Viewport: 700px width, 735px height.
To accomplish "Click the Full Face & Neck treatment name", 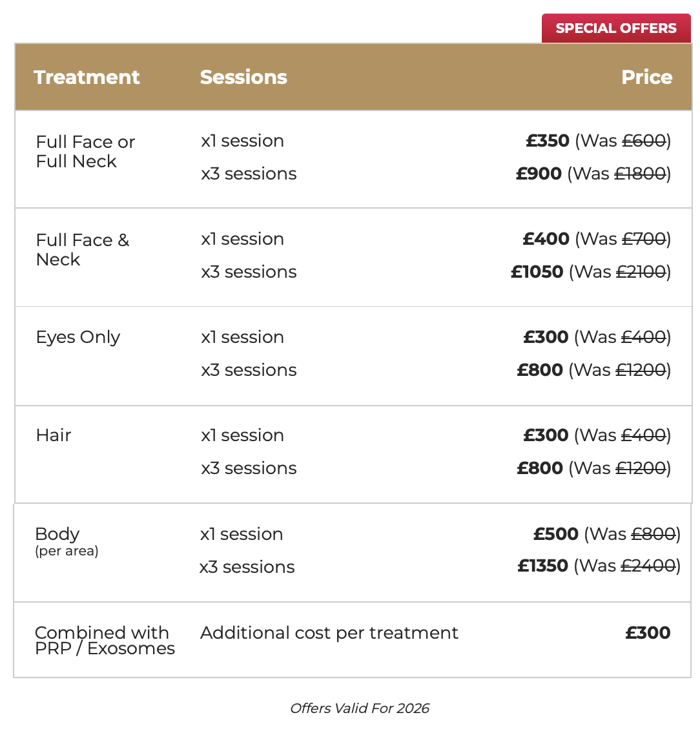I will pyautogui.click(x=83, y=249).
